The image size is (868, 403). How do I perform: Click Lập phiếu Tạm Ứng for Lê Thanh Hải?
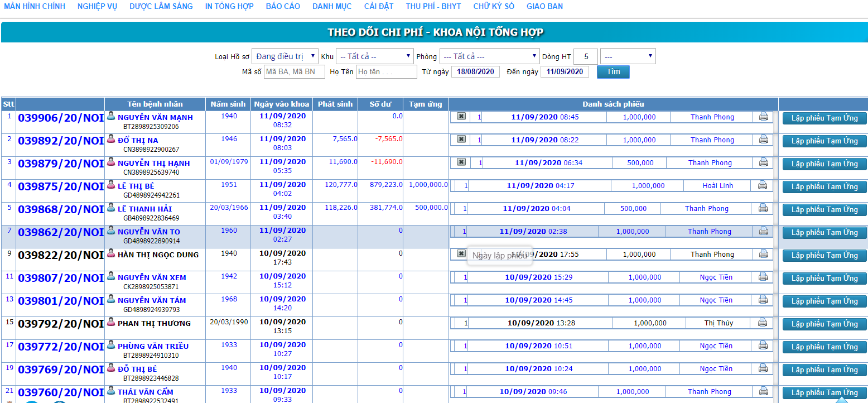pos(824,210)
